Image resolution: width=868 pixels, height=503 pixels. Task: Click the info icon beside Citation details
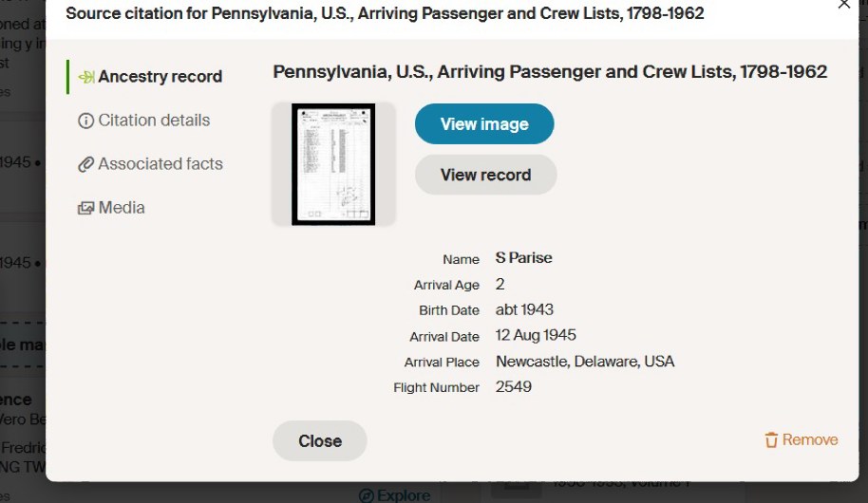85,121
